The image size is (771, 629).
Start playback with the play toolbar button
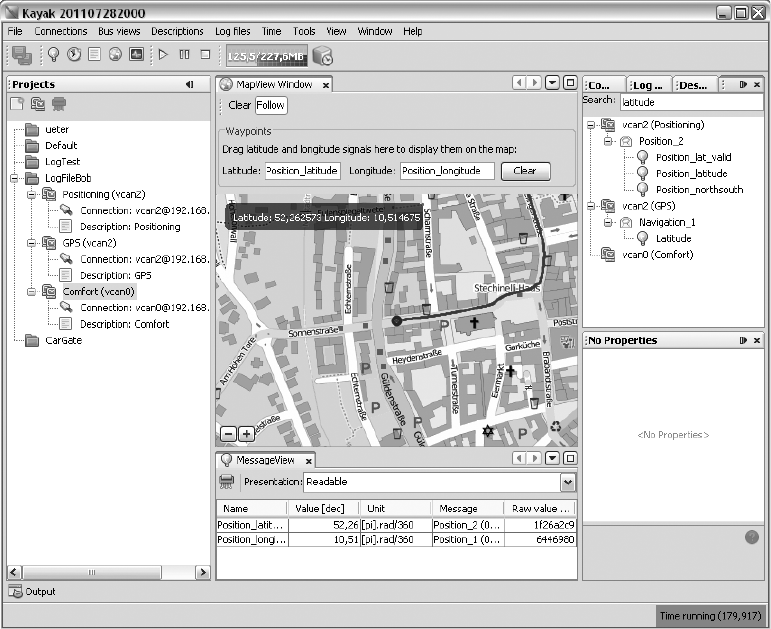[x=164, y=54]
